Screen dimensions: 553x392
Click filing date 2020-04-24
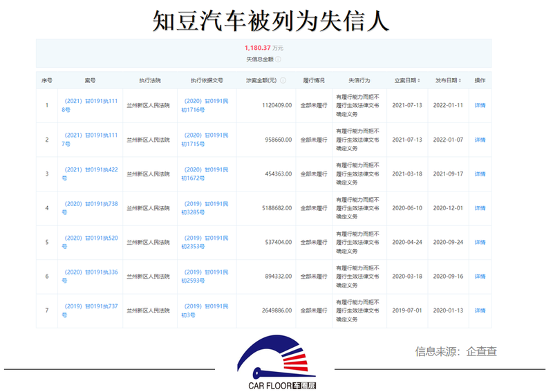coord(407,243)
